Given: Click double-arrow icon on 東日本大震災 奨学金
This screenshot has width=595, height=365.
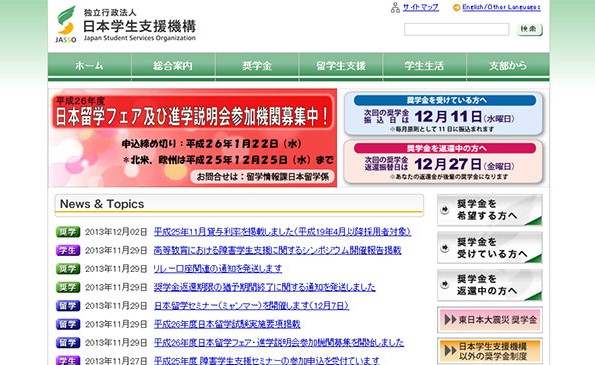Looking at the screenshot, I should tap(450, 320).
